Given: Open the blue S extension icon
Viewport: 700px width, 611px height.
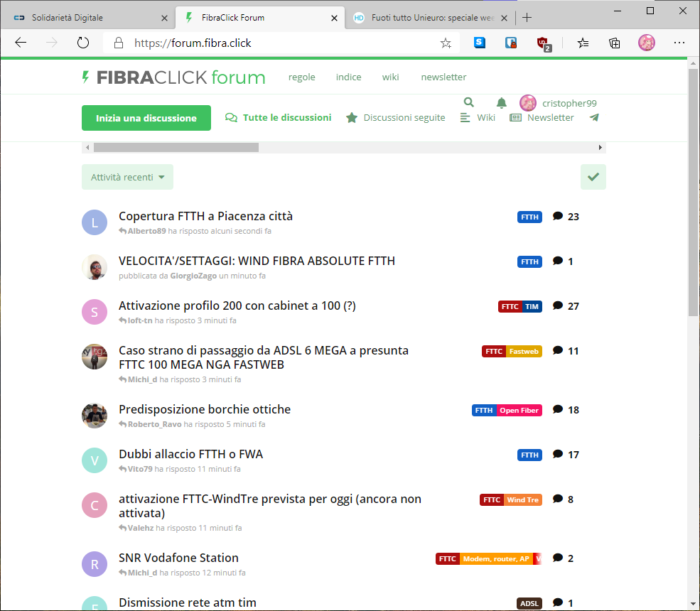Looking at the screenshot, I should click(480, 43).
